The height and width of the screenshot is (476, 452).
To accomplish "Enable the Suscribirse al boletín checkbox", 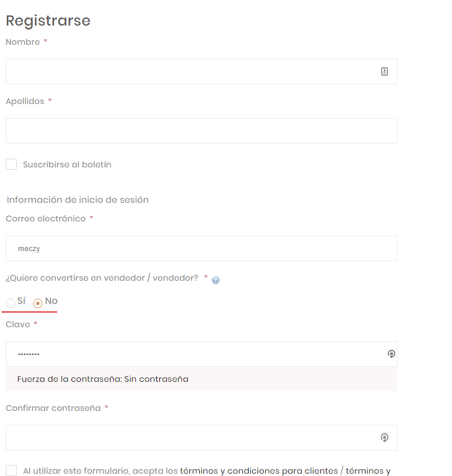I will coord(11,164).
